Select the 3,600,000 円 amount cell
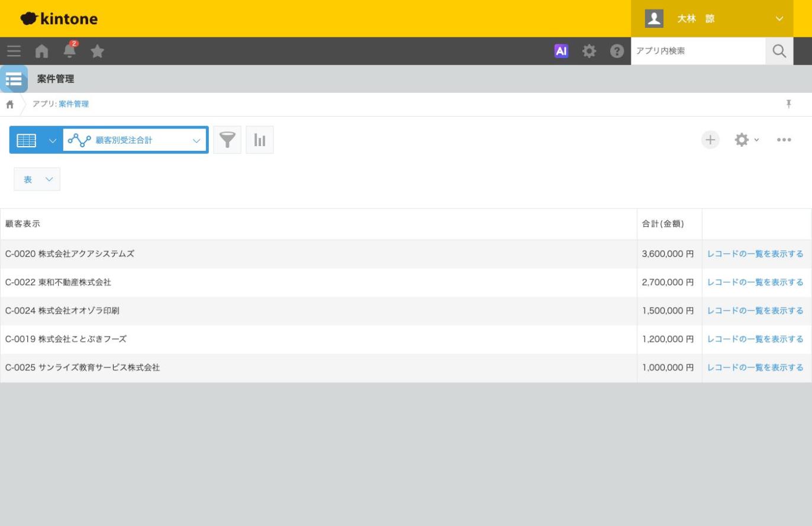 click(669, 254)
